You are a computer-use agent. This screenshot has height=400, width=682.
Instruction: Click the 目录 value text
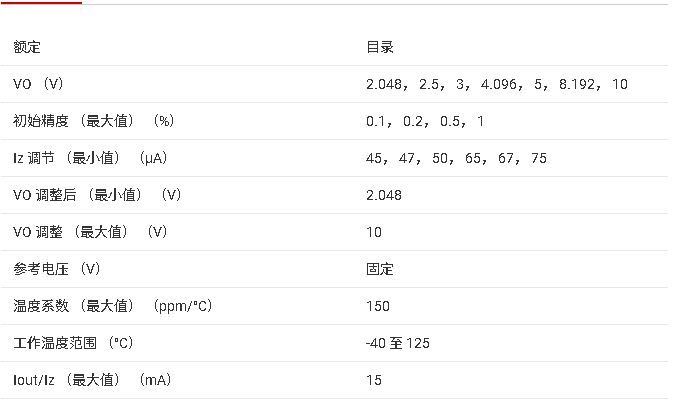pyautogui.click(x=380, y=47)
